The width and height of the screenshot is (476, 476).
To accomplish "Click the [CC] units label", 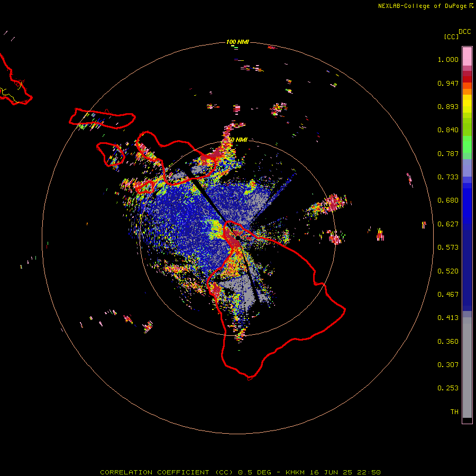I will (x=452, y=36).
